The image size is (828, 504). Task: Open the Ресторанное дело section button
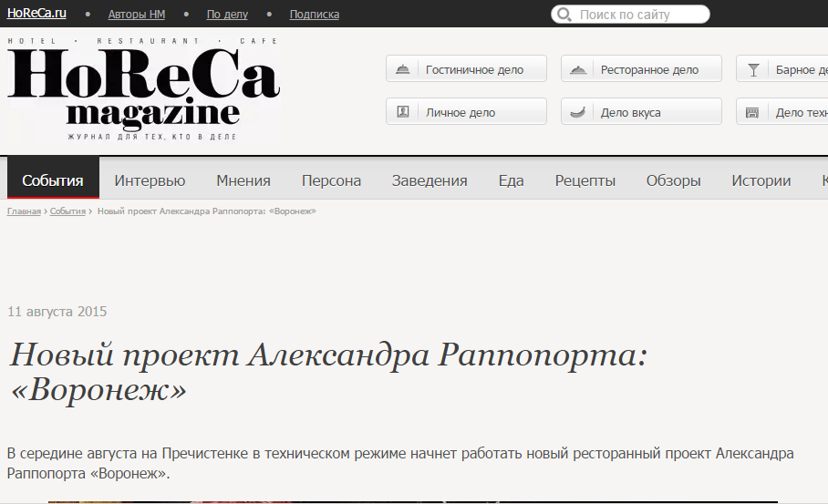[641, 68]
